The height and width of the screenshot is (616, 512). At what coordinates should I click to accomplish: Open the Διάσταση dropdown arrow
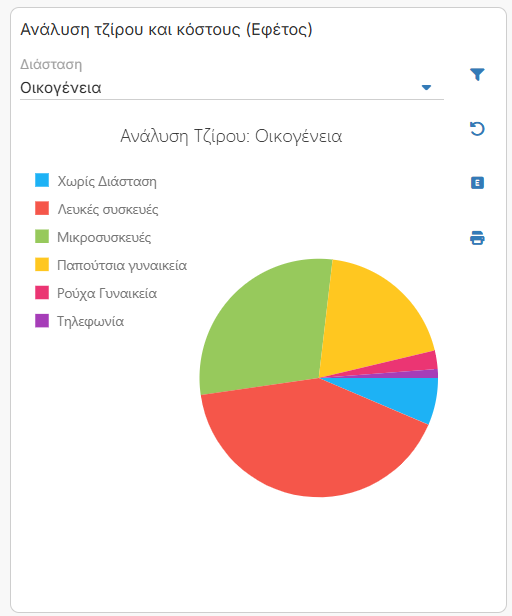pyautogui.click(x=426, y=87)
